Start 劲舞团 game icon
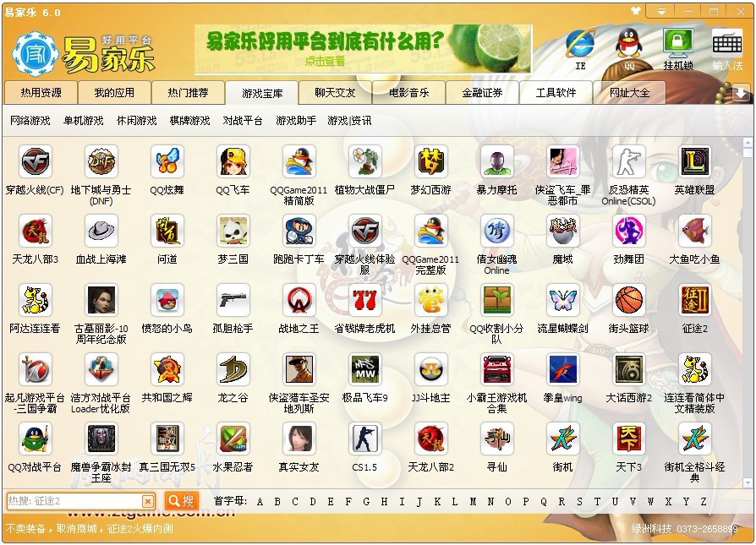This screenshot has width=756, height=545. [x=628, y=232]
